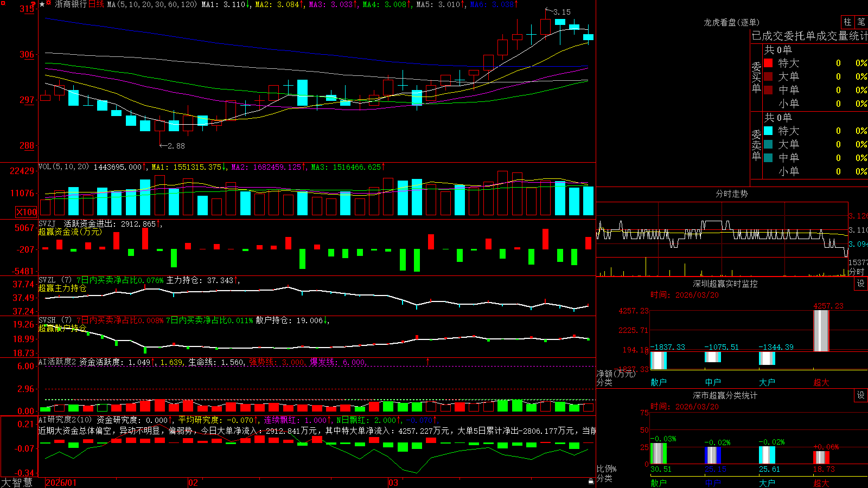
Task: Click the 大智慧 brand label
Action: 17,483
